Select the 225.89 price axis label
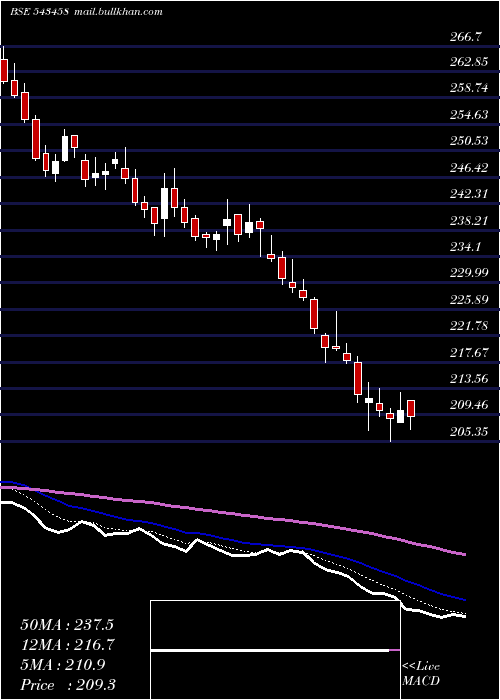 [469, 300]
